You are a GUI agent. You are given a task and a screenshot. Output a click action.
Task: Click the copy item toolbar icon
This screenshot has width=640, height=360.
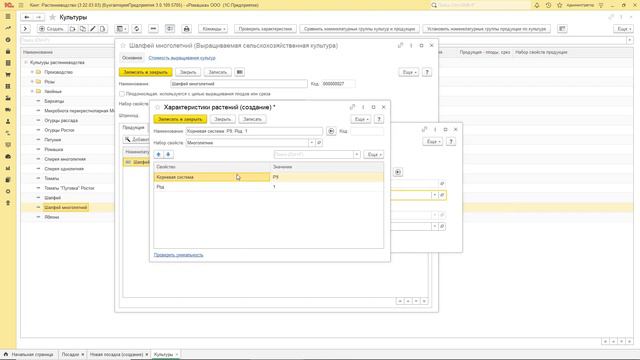click(83, 29)
